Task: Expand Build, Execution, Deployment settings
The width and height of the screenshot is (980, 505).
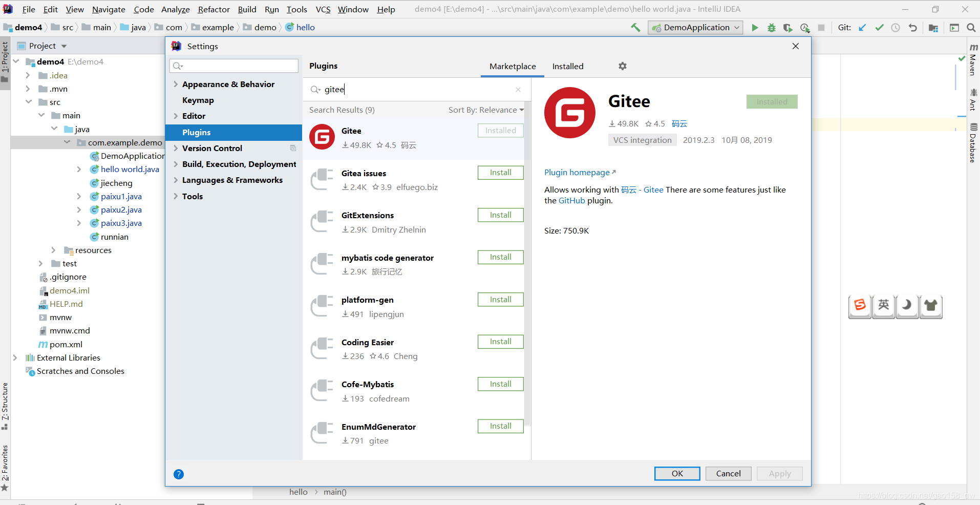Action: pyautogui.click(x=176, y=164)
